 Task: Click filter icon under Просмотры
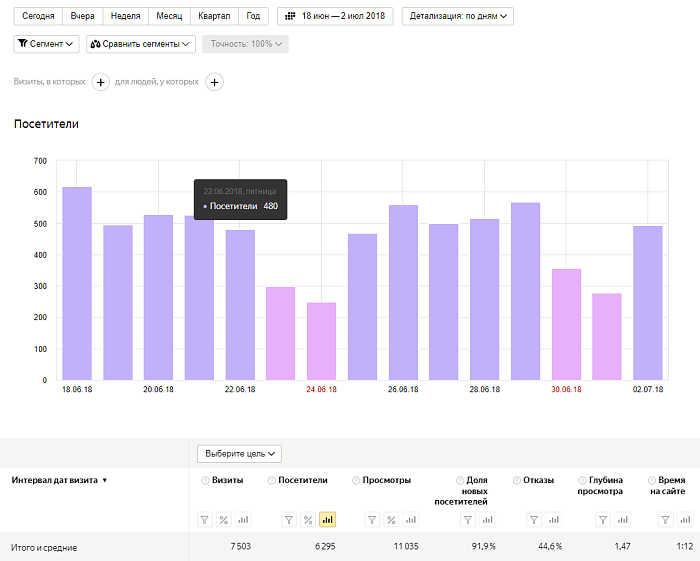tap(372, 520)
